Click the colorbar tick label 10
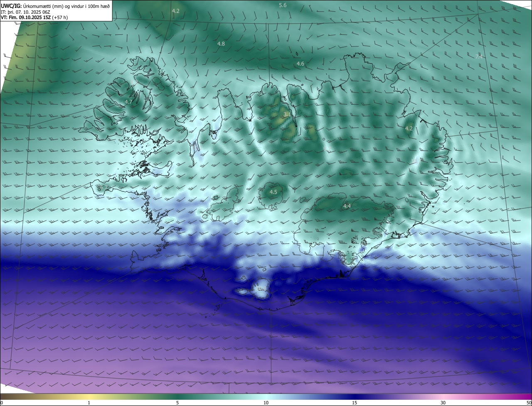The height and width of the screenshot is (406, 532). [x=266, y=403]
